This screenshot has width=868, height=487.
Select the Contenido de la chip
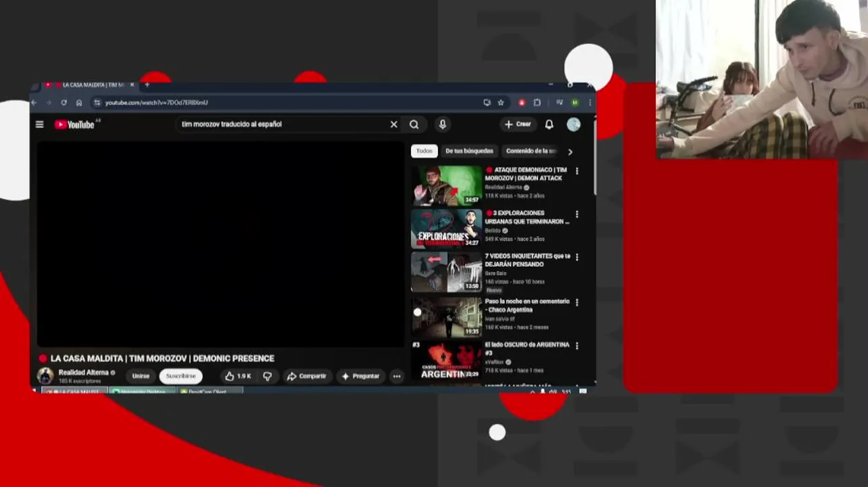tap(531, 152)
